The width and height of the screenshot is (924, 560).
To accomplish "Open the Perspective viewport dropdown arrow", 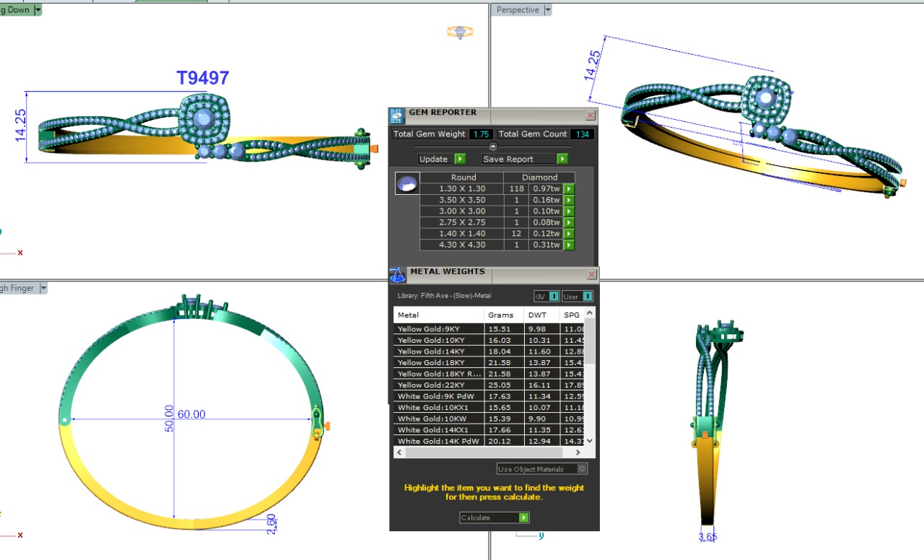I will (x=548, y=10).
